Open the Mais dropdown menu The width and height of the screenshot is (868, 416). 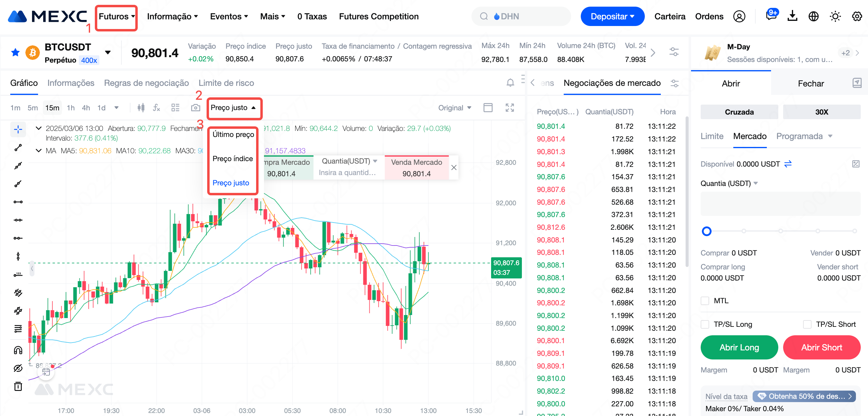[x=273, y=17]
